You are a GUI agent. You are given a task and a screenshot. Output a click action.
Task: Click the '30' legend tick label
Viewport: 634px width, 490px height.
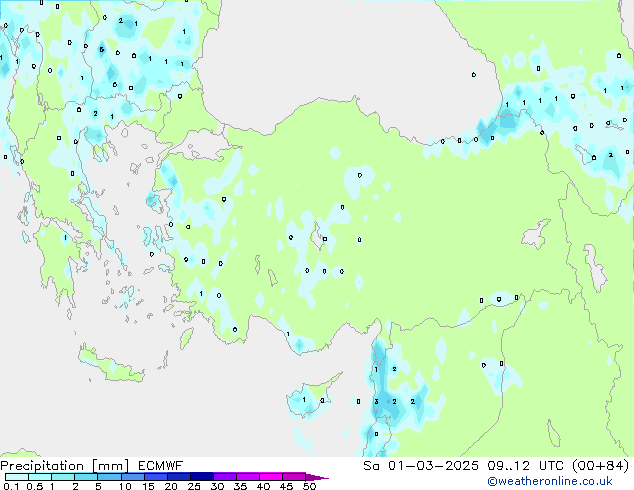217,486
